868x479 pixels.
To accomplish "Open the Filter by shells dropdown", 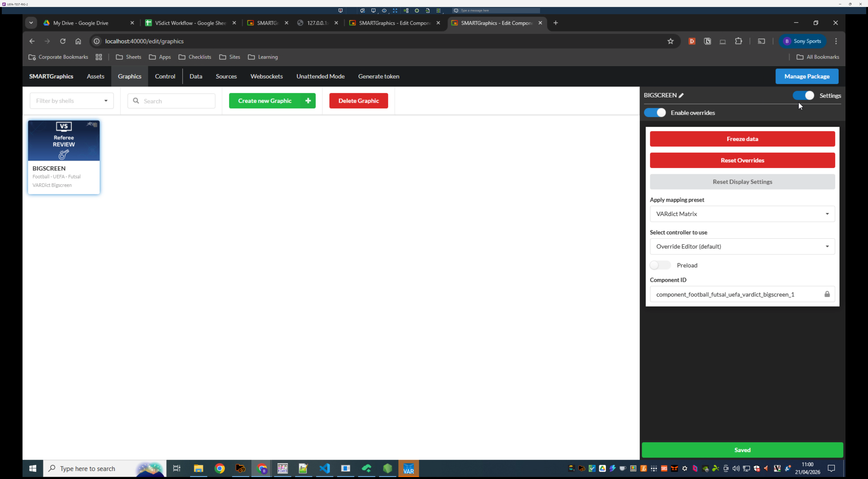I will 72,101.
